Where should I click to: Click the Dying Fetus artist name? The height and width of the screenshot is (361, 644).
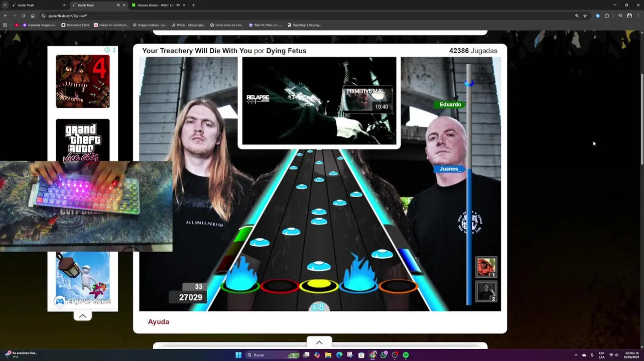[x=286, y=51]
